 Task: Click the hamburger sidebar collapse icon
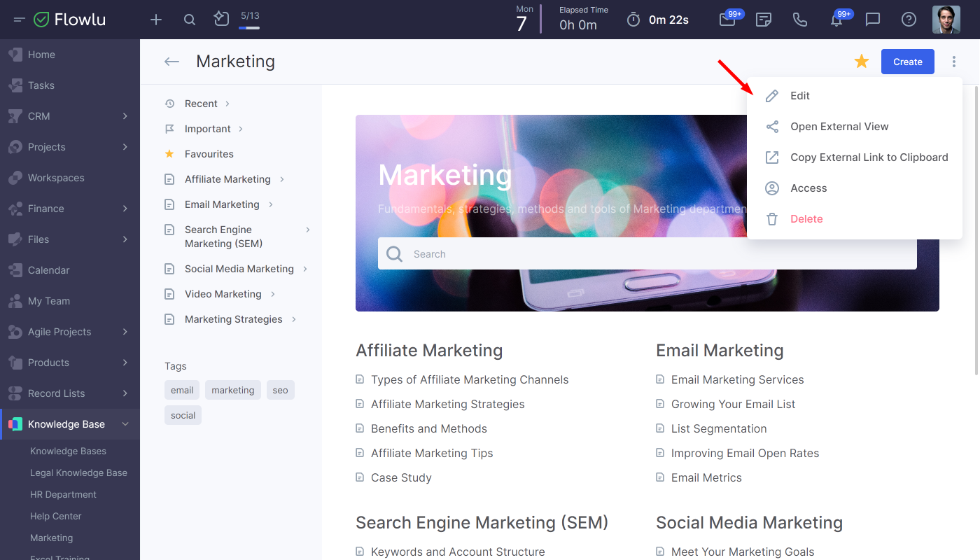pos(19,20)
